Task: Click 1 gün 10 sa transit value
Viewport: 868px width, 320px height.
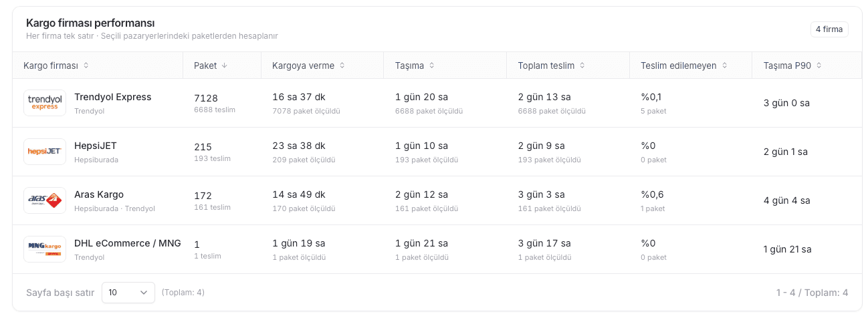Action: coord(422,146)
